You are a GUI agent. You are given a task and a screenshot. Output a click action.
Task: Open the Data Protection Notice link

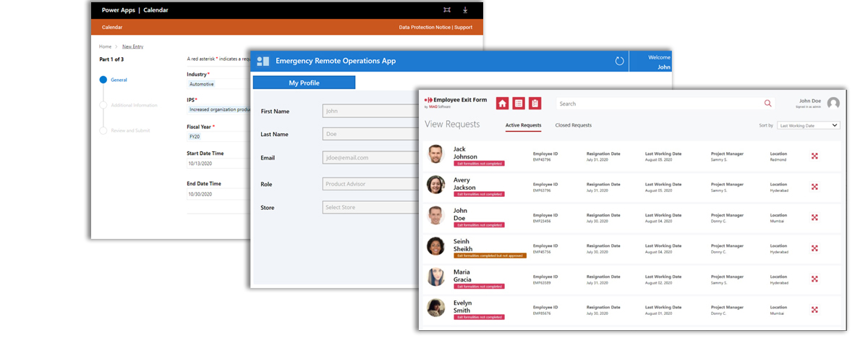pyautogui.click(x=425, y=28)
